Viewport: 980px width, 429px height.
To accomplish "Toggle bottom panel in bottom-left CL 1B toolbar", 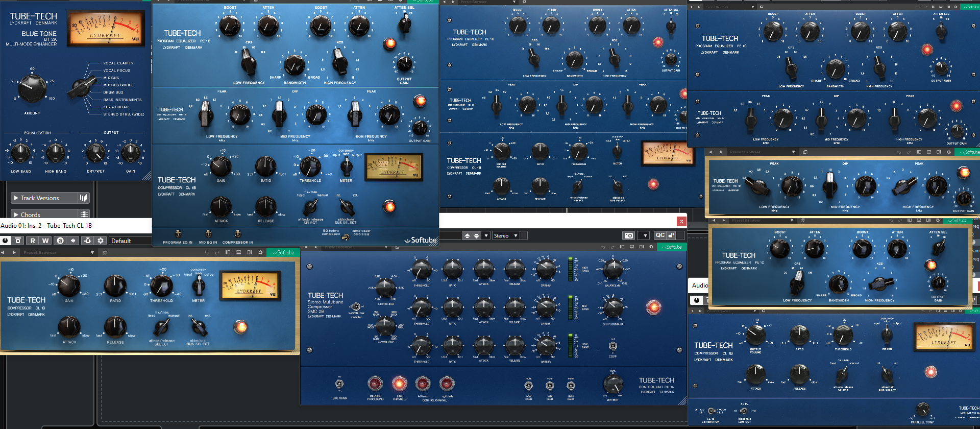I will pyautogui.click(x=238, y=252).
